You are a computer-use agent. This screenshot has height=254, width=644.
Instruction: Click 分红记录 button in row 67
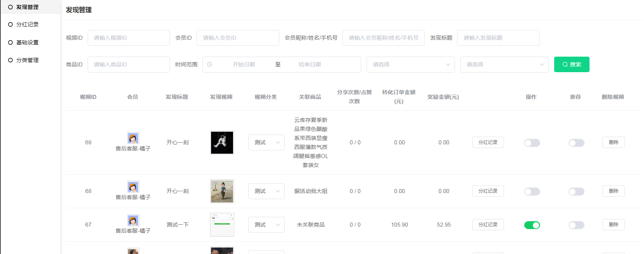488,225
